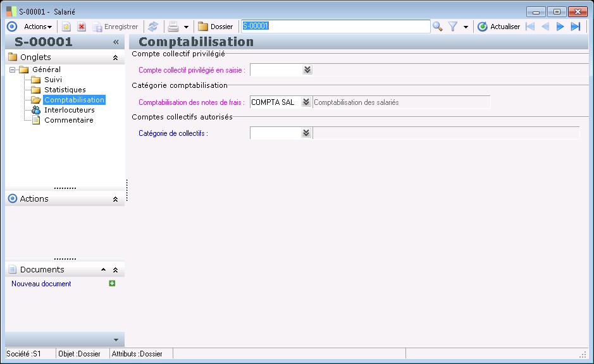594x364 pixels.
Task: Click the Suivi folder icon
Action: pos(36,80)
